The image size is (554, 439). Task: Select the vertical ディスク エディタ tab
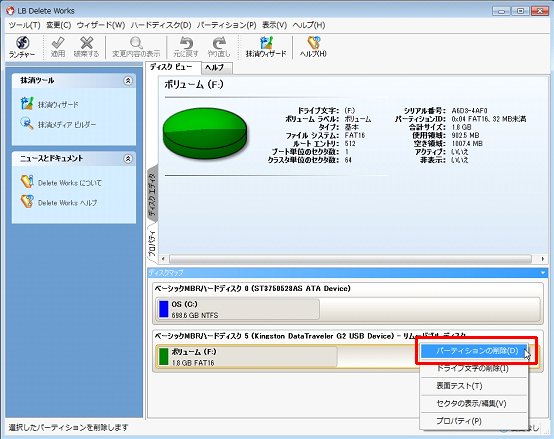(x=152, y=194)
